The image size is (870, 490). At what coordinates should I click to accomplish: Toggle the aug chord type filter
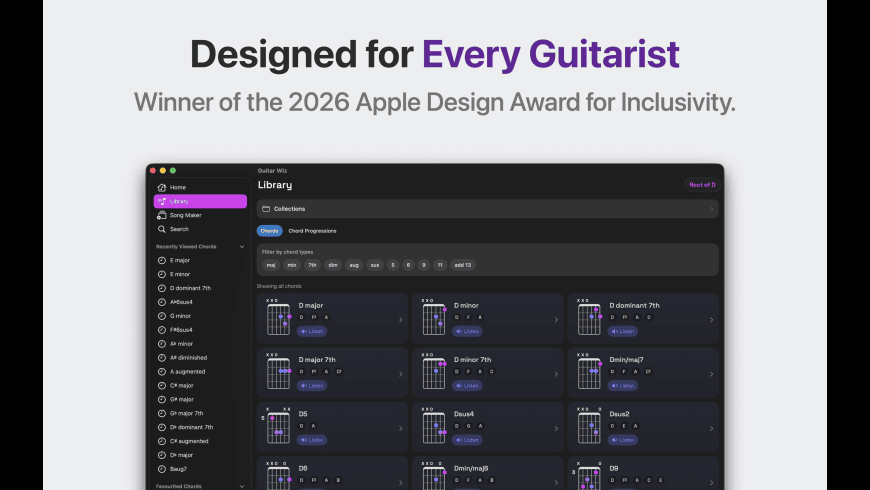point(354,265)
